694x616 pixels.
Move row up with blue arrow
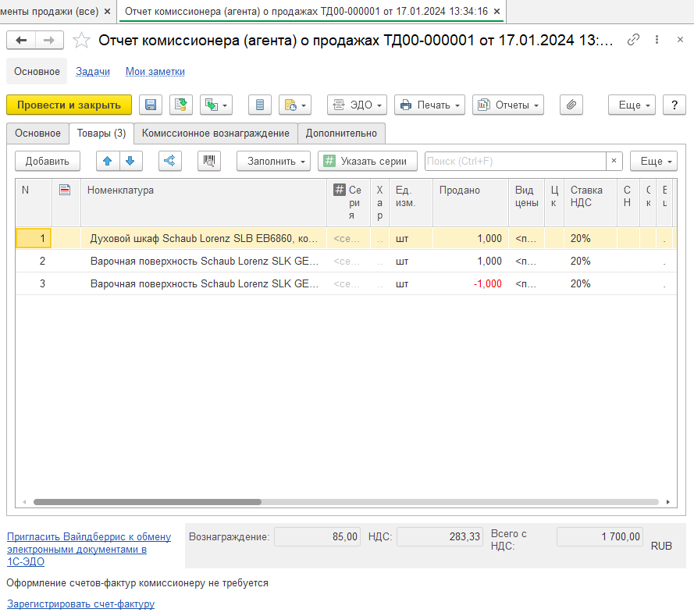(x=108, y=161)
